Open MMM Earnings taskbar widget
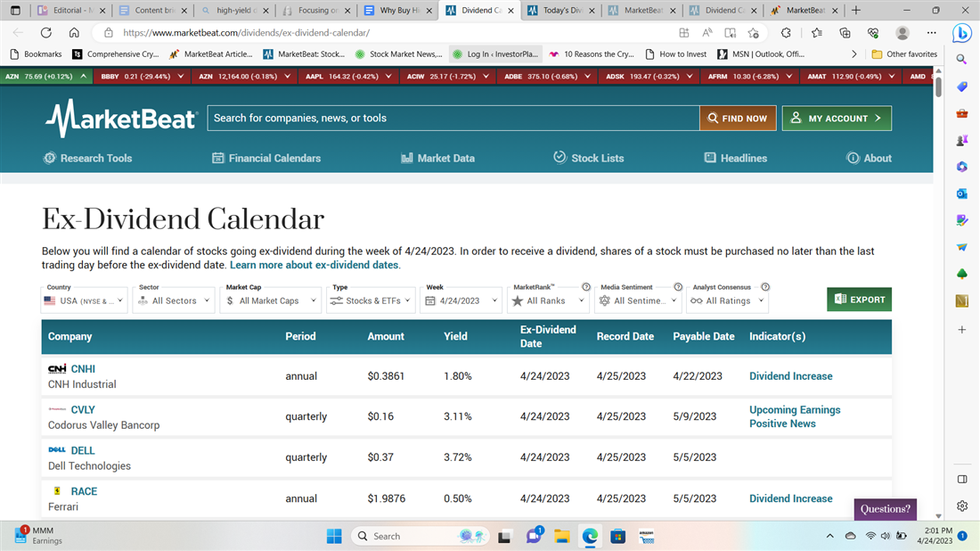Viewport: 980px width, 551px height. (x=38, y=535)
